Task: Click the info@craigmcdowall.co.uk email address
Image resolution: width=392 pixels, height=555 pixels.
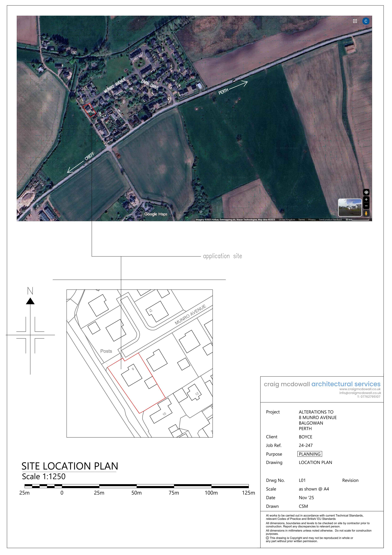Action: coord(360,393)
